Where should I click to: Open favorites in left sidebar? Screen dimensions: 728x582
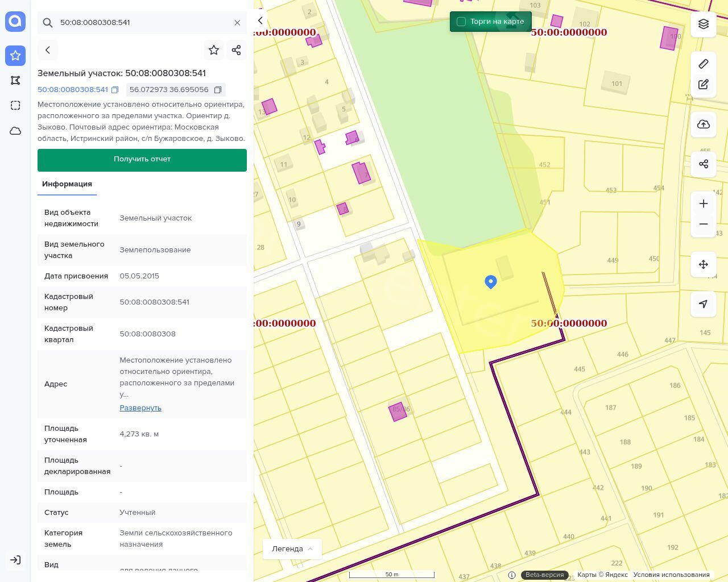pos(15,56)
